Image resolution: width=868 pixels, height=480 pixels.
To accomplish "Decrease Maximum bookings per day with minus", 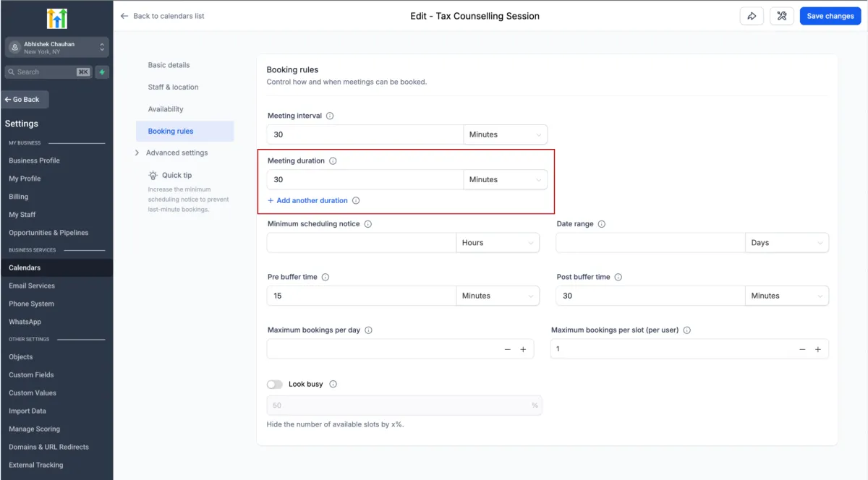I will click(508, 350).
